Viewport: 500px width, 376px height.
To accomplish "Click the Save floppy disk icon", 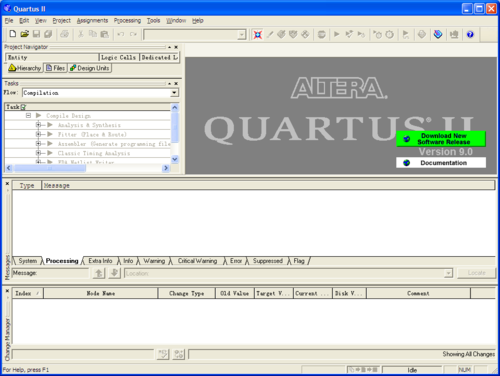I will tap(36, 34).
